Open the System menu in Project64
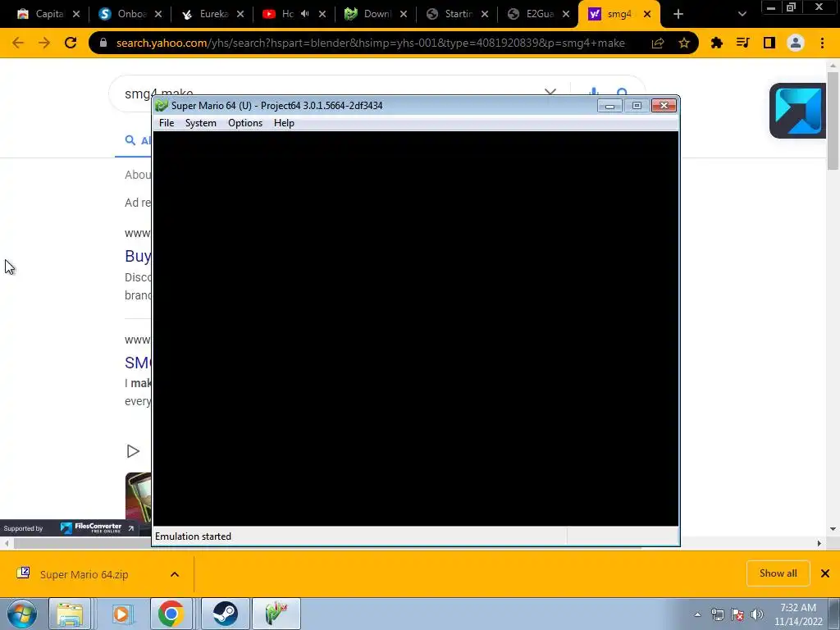This screenshot has width=840, height=630. coord(200,123)
